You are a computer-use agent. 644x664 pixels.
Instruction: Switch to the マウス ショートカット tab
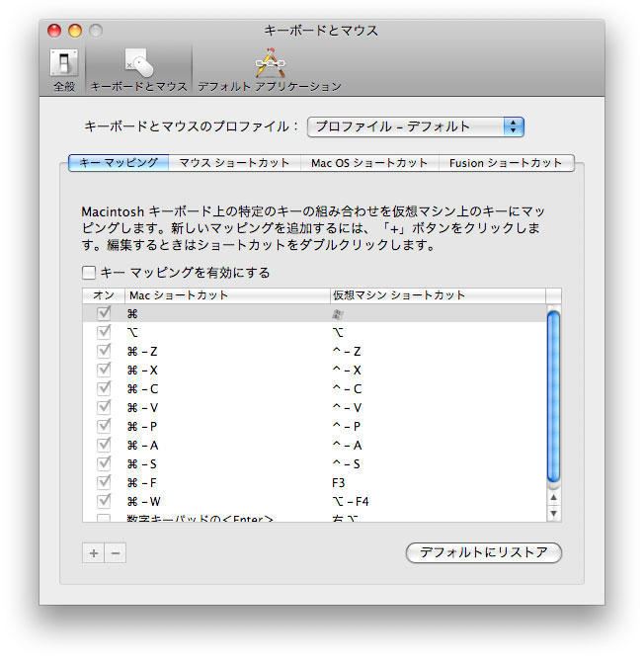(234, 163)
